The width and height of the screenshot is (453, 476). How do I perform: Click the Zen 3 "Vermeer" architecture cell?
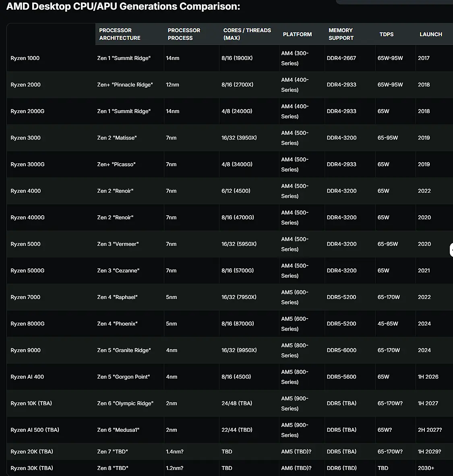click(x=118, y=244)
